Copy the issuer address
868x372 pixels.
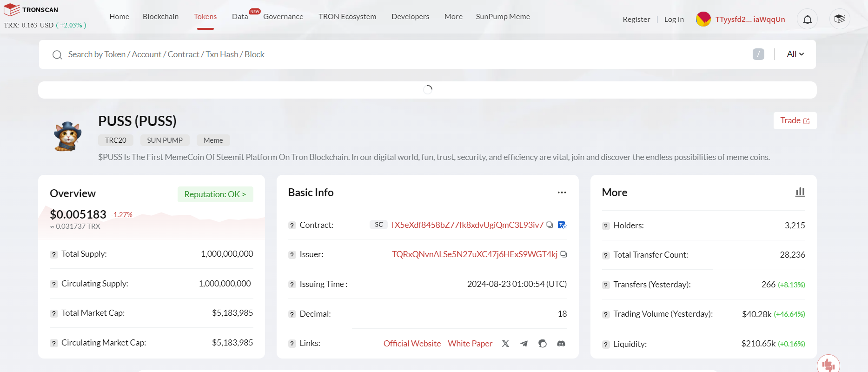pos(563,254)
